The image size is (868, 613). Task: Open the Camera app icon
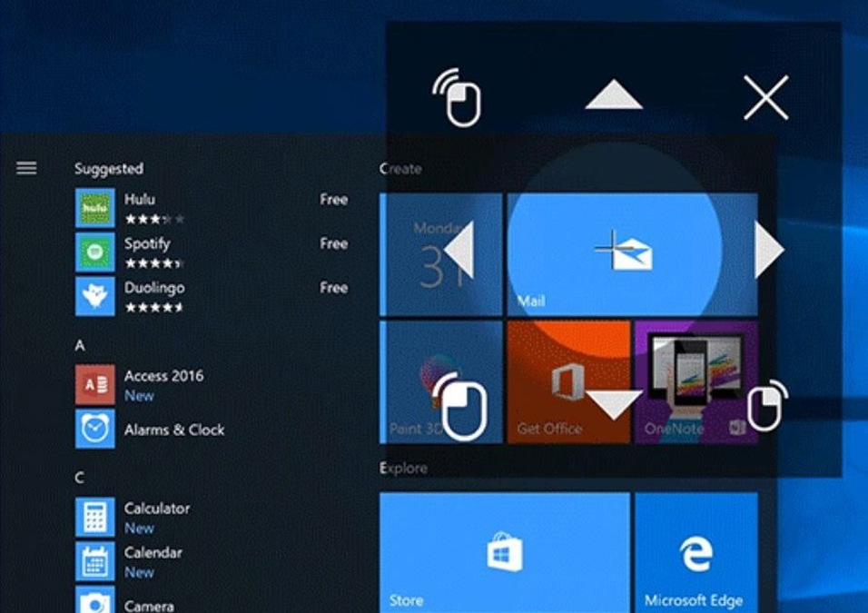point(95,599)
